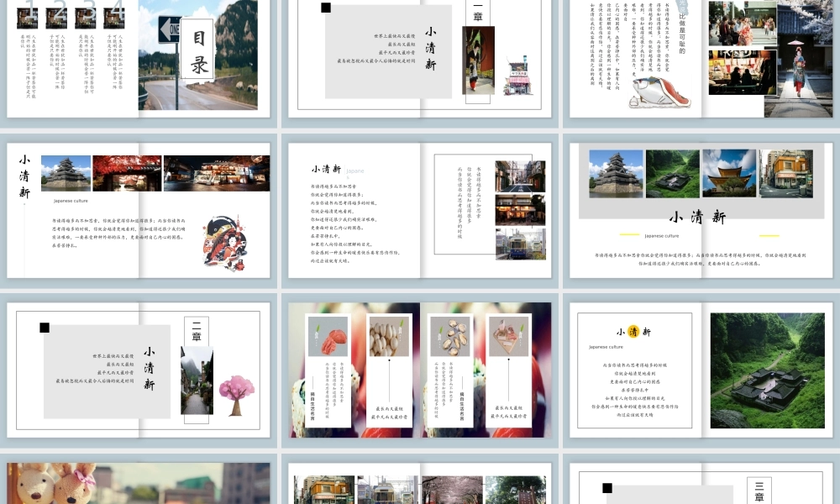The width and height of the screenshot is (840, 504).
Task: Click the yellow circle highlighting 清
Action: tap(633, 332)
